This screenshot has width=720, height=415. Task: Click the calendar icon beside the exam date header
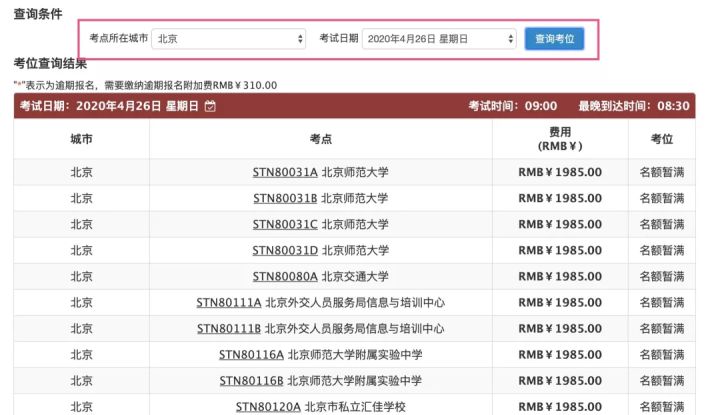pyautogui.click(x=210, y=107)
